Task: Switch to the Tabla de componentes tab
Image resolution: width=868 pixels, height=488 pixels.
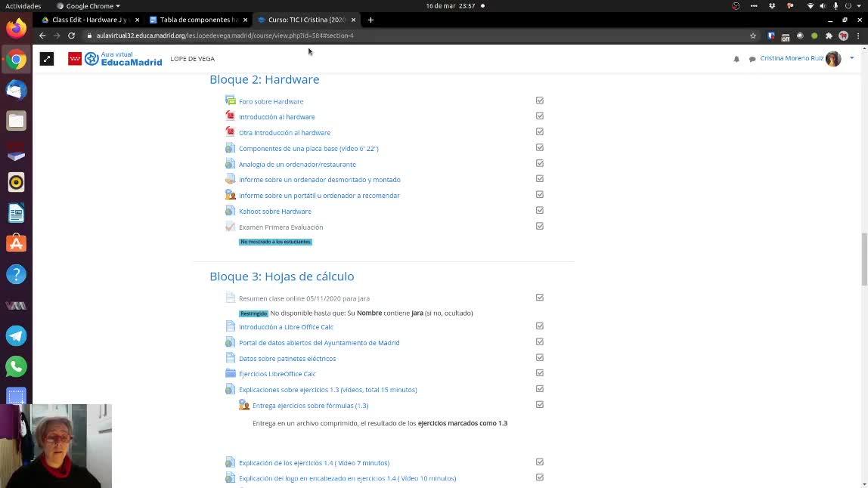Action: pos(197,20)
